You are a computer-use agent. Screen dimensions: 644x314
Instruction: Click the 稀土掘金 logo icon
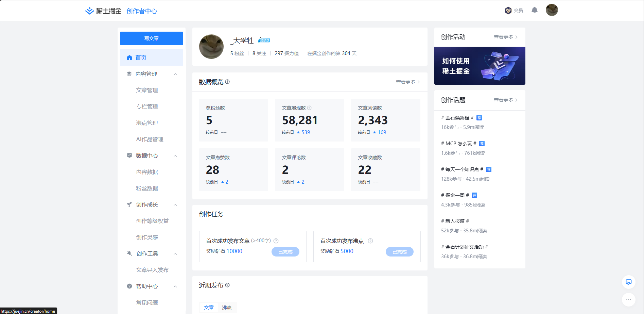[x=89, y=11]
